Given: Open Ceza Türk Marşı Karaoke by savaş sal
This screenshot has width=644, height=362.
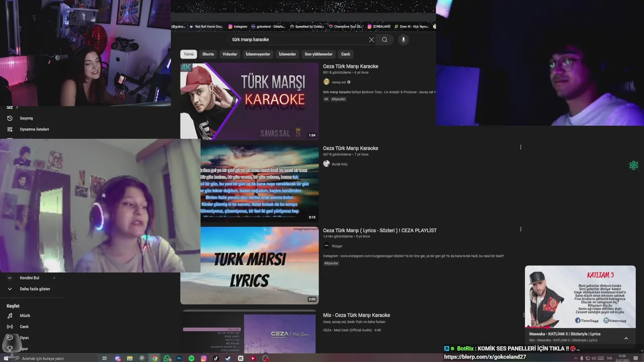Looking at the screenshot, I should coord(351,66).
